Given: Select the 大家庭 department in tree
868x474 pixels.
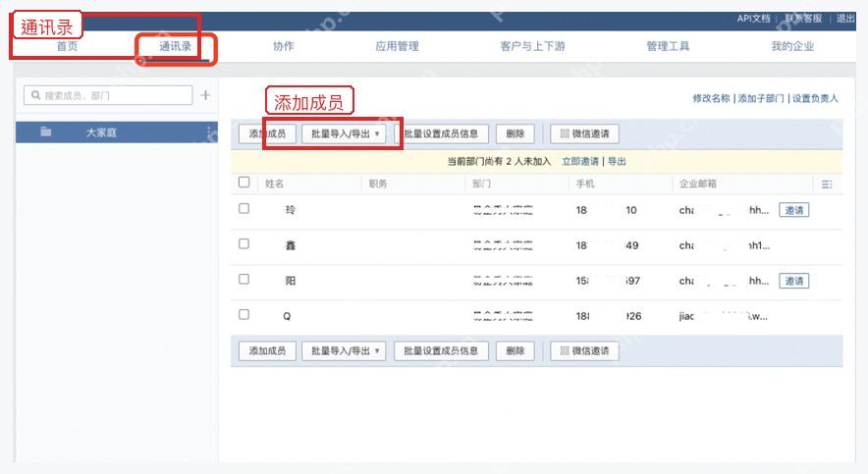Looking at the screenshot, I should pyautogui.click(x=116, y=132).
